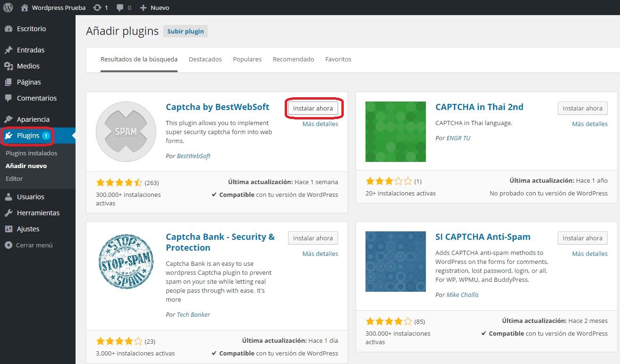Click 'No probado con tu versión de WordPress'
This screenshot has width=620, height=364.
549,194
